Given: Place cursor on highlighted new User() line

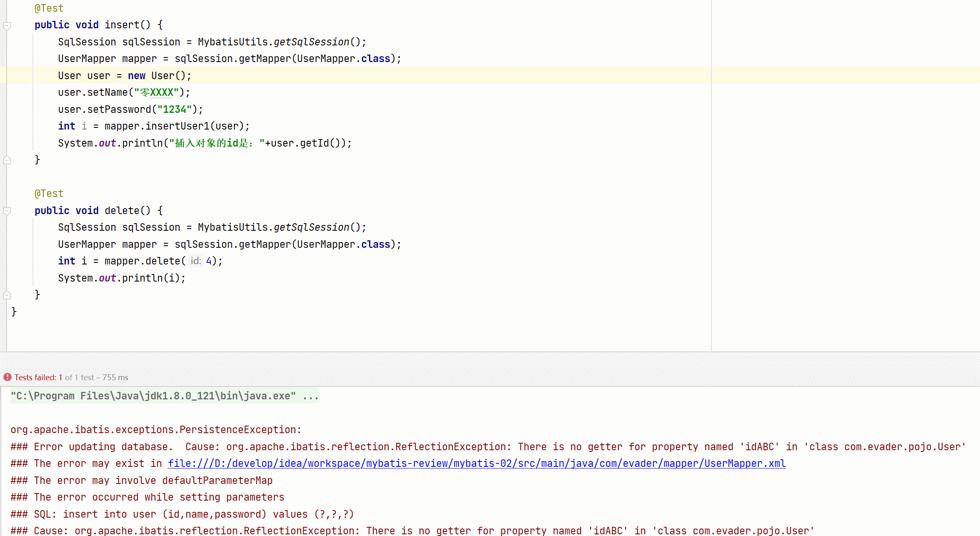Looking at the screenshot, I should [125, 76].
